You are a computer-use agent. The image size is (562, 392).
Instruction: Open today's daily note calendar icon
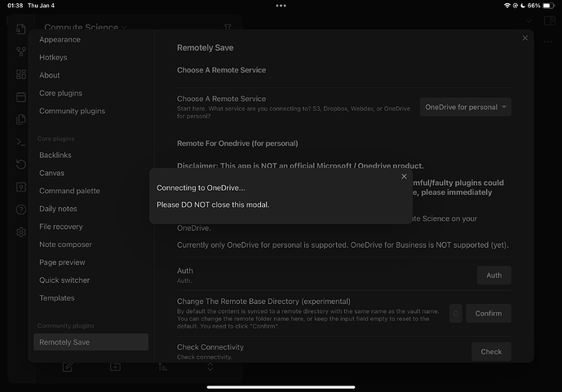coord(20,97)
